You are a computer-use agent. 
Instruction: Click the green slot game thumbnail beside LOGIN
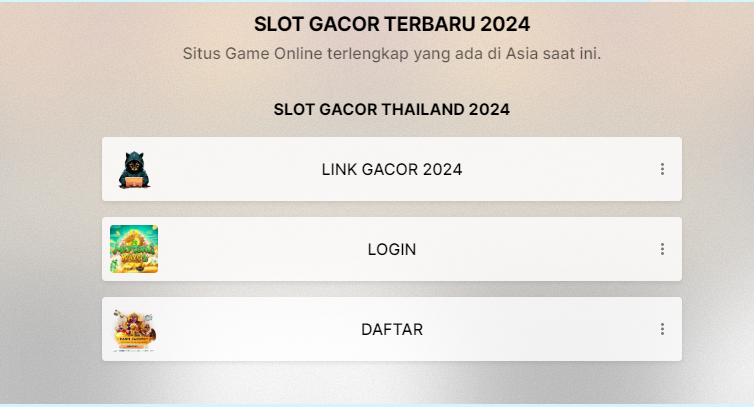pyautogui.click(x=134, y=249)
